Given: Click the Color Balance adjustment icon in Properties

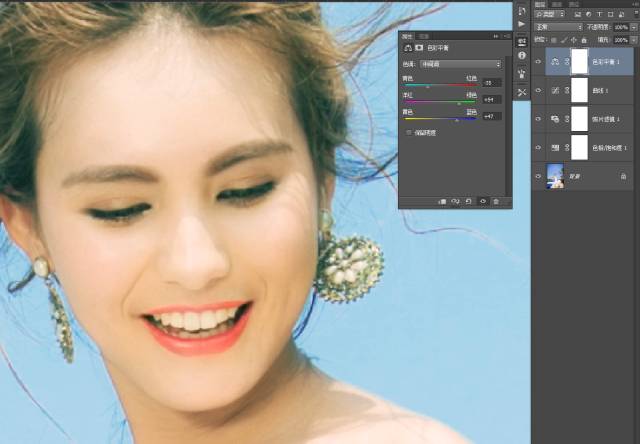Looking at the screenshot, I should pos(407,48).
